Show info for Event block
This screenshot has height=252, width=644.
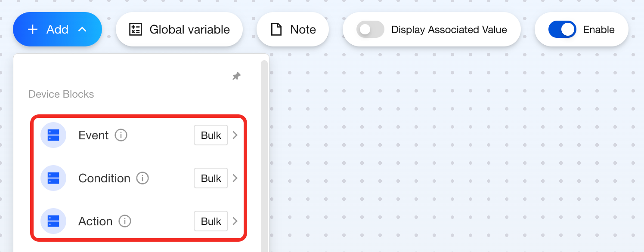click(x=121, y=135)
